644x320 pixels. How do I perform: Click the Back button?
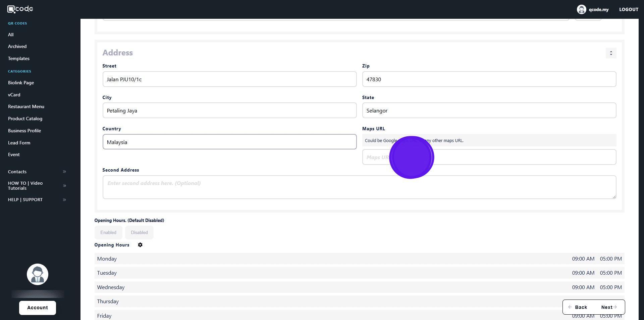click(578, 307)
